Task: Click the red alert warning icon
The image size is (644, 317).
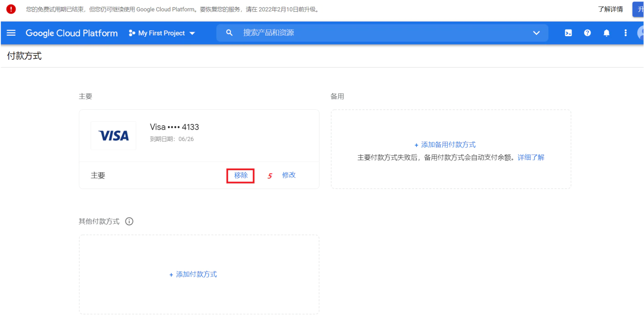Action: 11,9
